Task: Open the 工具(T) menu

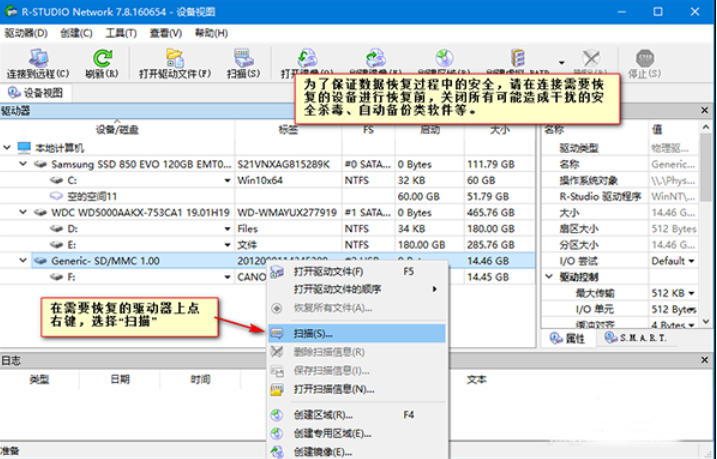Action: [x=121, y=33]
